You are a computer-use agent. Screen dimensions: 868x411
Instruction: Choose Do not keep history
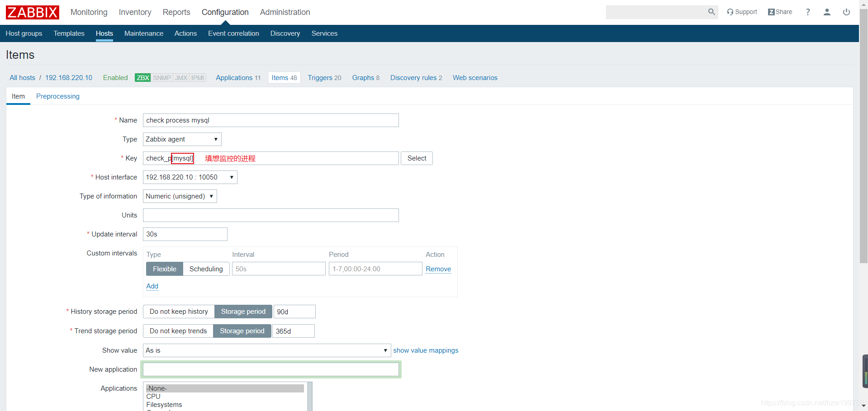point(179,312)
